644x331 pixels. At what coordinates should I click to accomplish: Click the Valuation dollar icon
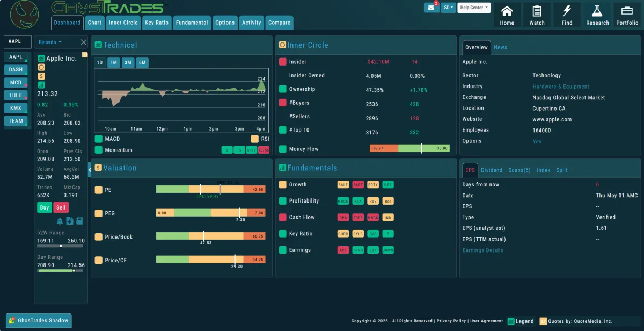click(x=98, y=168)
